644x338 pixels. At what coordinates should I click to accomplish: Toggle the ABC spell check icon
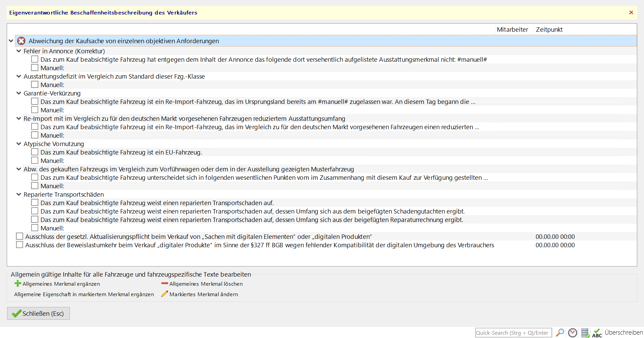(x=597, y=333)
